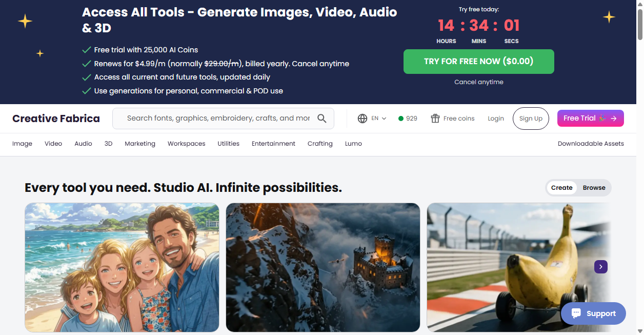Click the Sign Up button
Screen dimensions: 644x335
click(x=531, y=119)
